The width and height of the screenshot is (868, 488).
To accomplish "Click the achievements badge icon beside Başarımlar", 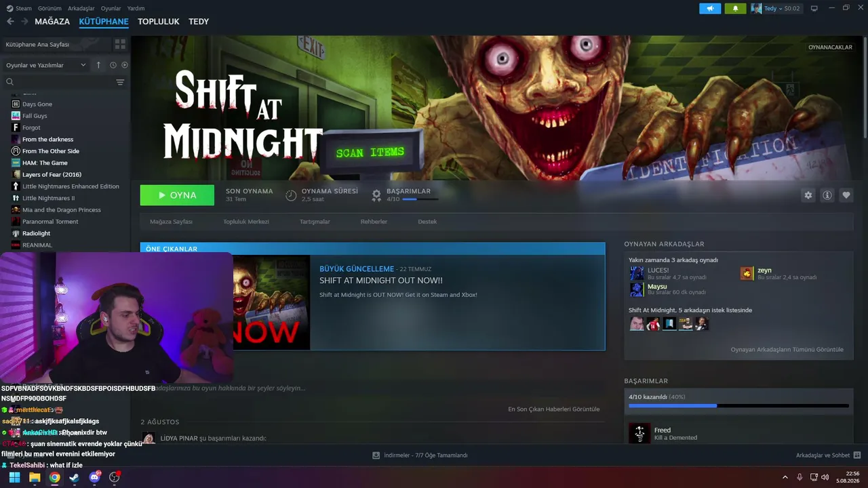I will [x=376, y=195].
